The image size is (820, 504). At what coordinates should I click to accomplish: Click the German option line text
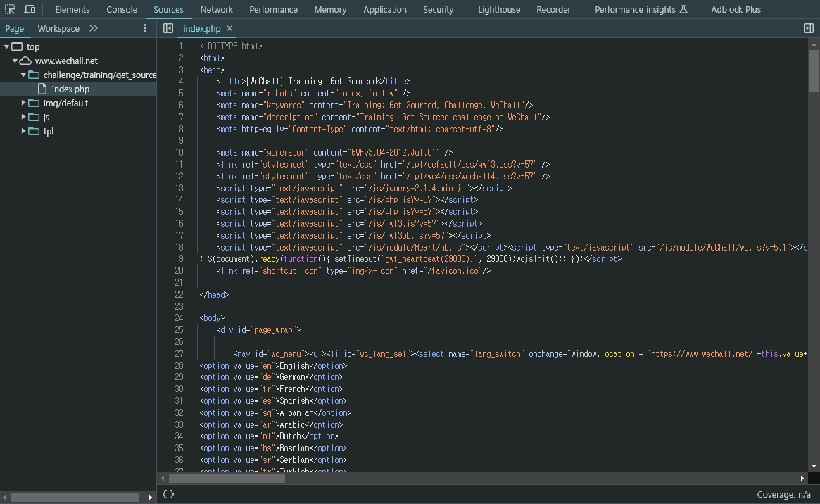pyautogui.click(x=271, y=377)
